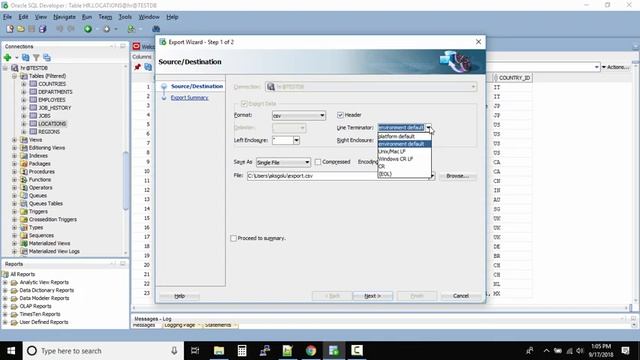Click the hr@TESTDB connection icon in tree
The height and width of the screenshot is (360, 640).
pos(15,68)
